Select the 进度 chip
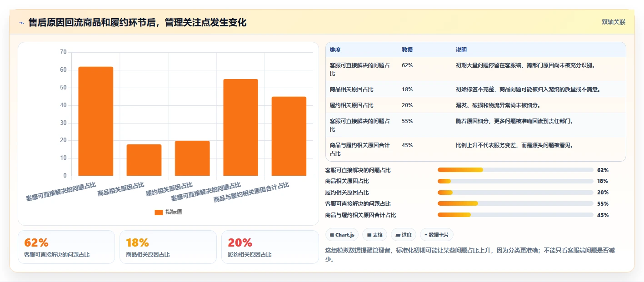This screenshot has width=644, height=282. pos(404,235)
